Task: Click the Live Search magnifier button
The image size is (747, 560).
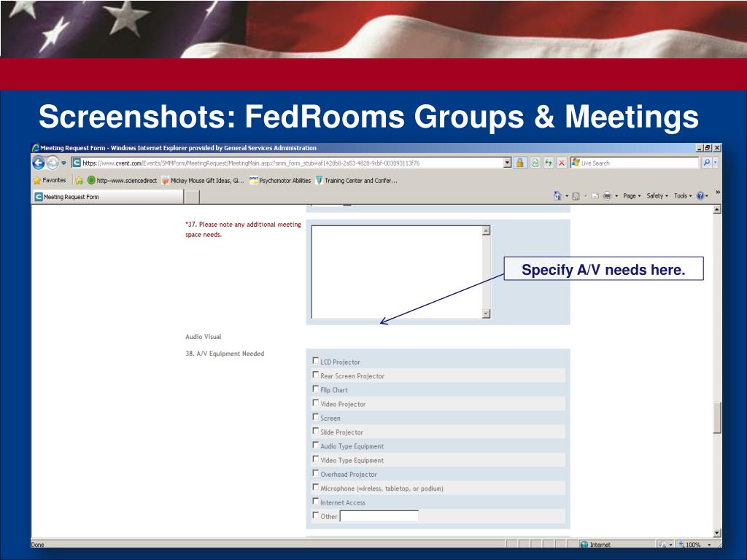Action: tap(706, 163)
